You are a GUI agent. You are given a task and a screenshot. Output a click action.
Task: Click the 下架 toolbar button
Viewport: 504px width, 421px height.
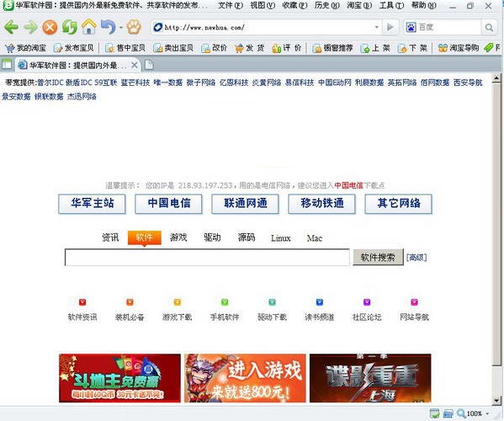click(412, 48)
